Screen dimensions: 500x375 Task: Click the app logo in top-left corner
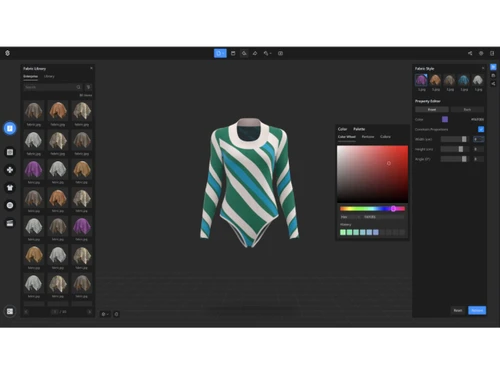(7, 53)
